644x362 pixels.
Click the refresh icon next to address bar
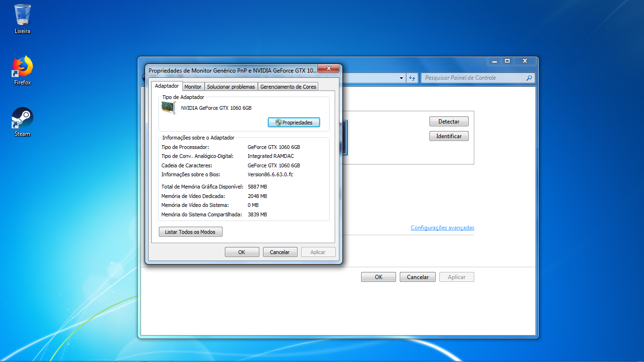[412, 78]
